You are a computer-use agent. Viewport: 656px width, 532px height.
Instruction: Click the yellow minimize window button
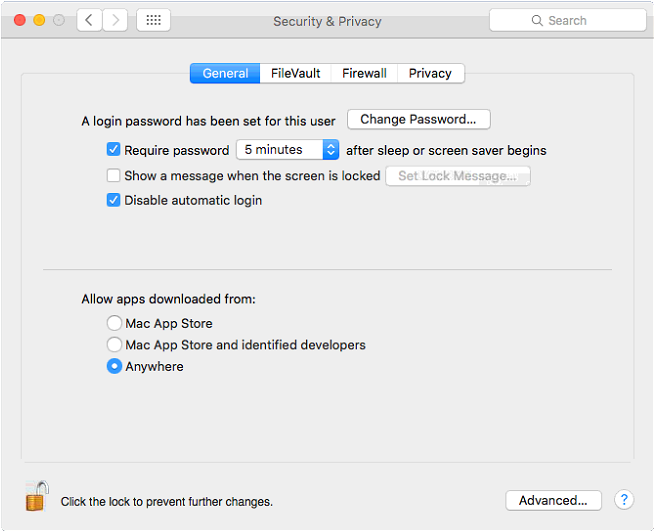pos(39,20)
